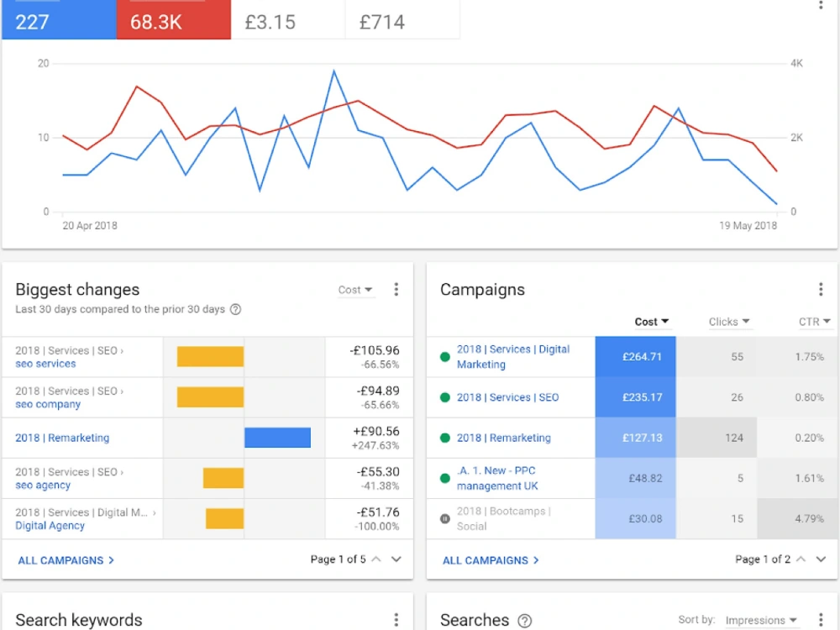Image resolution: width=840 pixels, height=630 pixels.
Task: Click green status dot for Services SEO campaign
Action: tap(444, 397)
